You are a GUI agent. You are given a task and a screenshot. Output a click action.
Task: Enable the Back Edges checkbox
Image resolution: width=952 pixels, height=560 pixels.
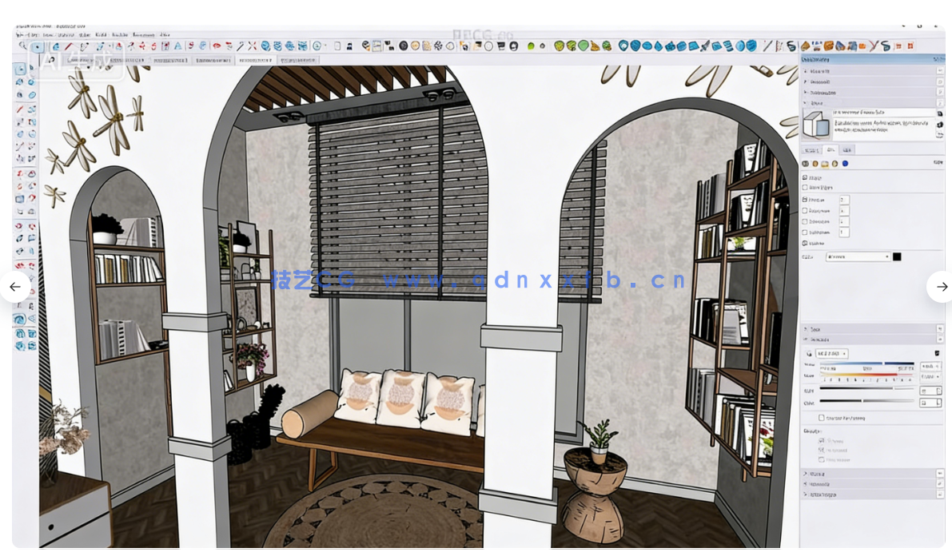805,188
